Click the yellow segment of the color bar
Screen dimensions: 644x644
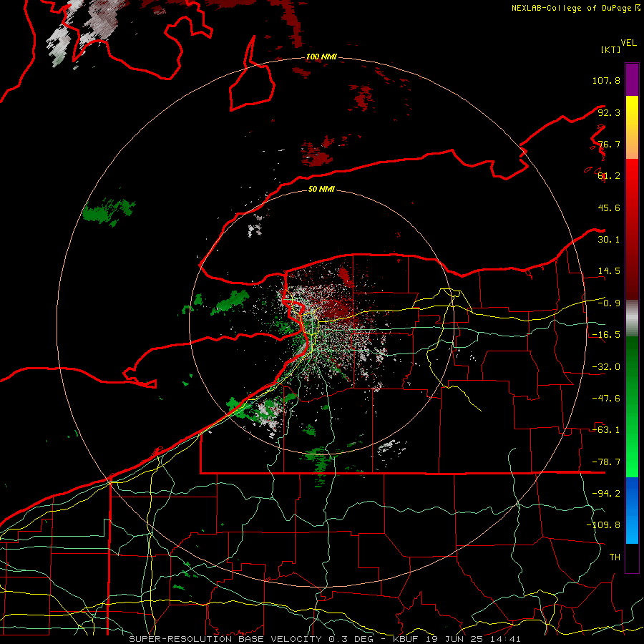coord(632,127)
